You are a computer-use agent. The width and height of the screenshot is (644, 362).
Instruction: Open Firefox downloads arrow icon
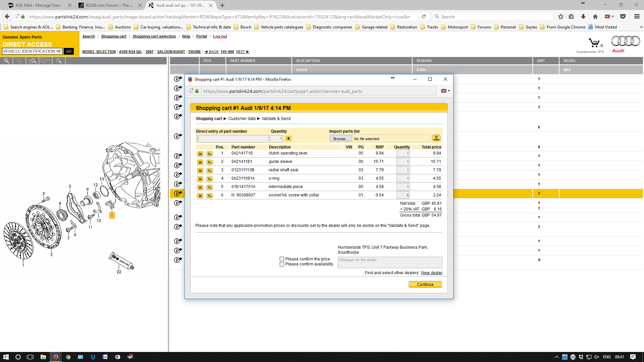tap(583, 16)
